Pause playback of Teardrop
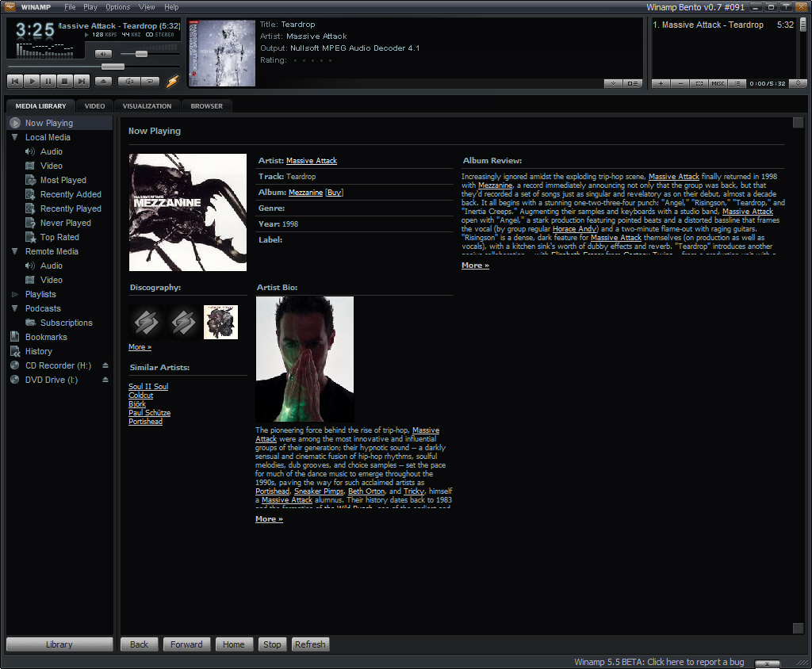Image resolution: width=812 pixels, height=669 pixels. [x=48, y=82]
